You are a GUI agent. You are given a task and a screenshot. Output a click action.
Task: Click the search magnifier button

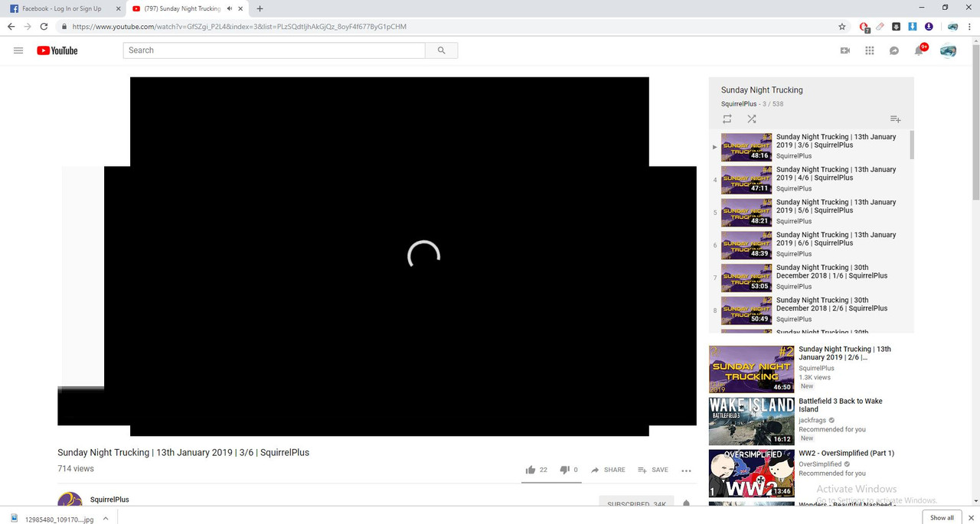tap(441, 50)
